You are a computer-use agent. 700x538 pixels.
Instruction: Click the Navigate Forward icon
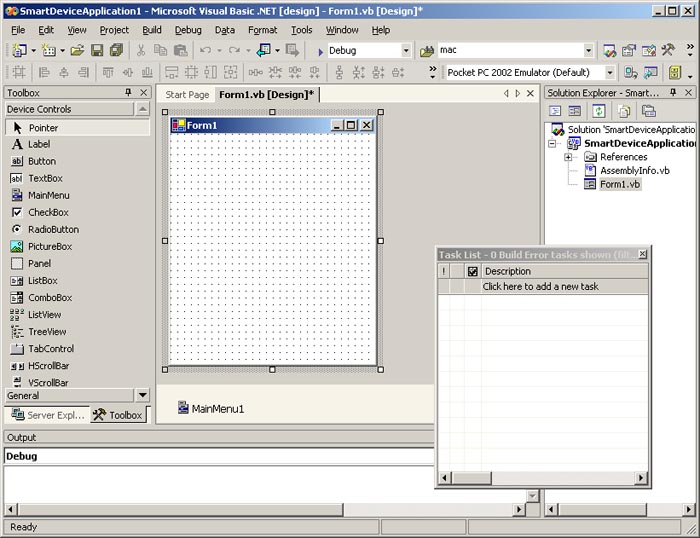point(292,50)
